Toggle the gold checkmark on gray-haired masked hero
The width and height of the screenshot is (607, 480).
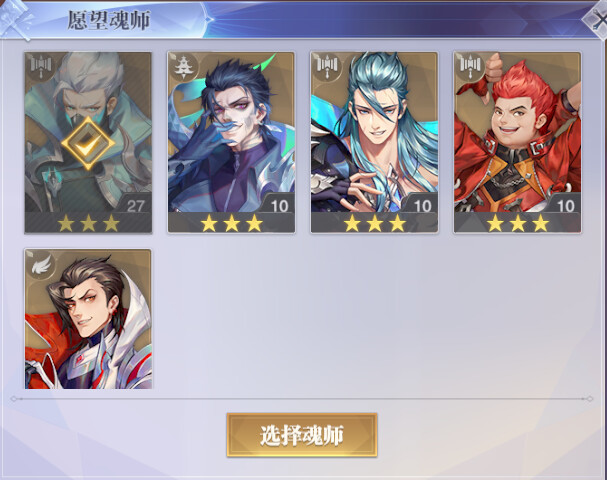[x=88, y=143]
